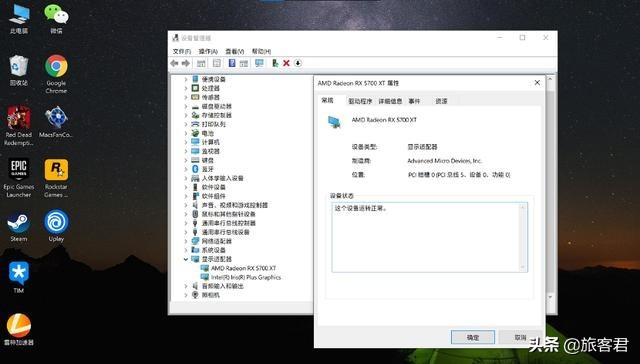The image size is (640, 364).
Task: Click the Forward arrow in Device Manager toolbar
Action: pos(186,63)
